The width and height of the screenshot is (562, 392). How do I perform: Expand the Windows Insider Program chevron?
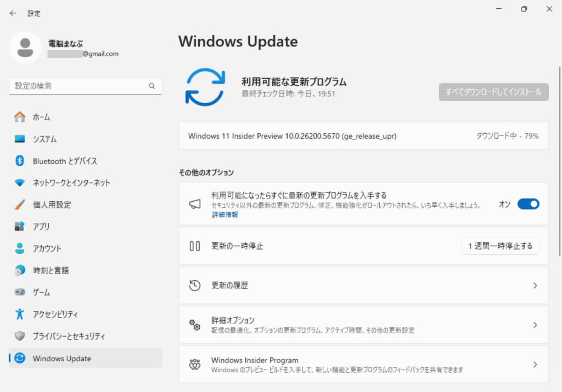tap(535, 365)
